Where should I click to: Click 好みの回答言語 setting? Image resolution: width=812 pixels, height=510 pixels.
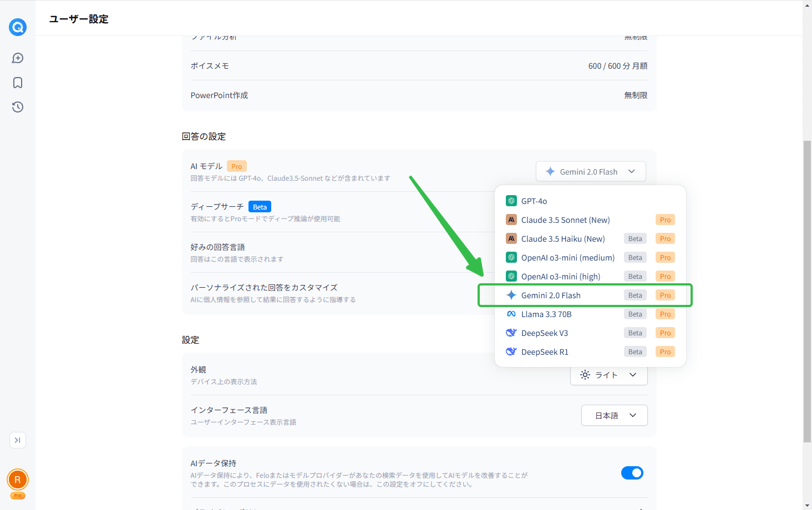(217, 247)
